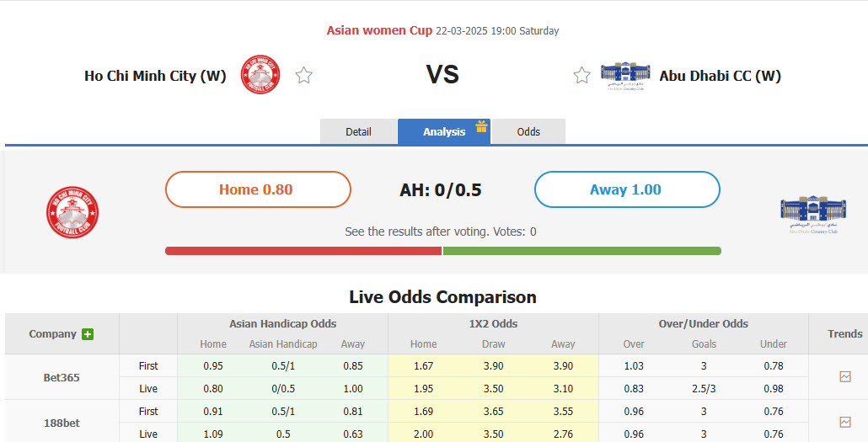Click Company column header

[x=52, y=334]
